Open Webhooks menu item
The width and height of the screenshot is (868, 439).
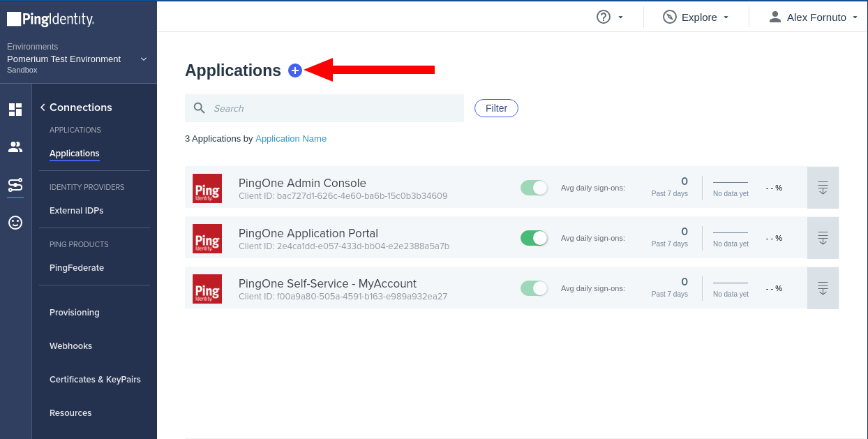coord(70,346)
